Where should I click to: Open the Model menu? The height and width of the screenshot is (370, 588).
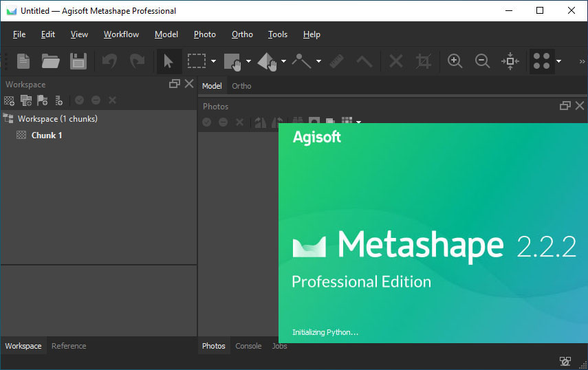[166, 34]
